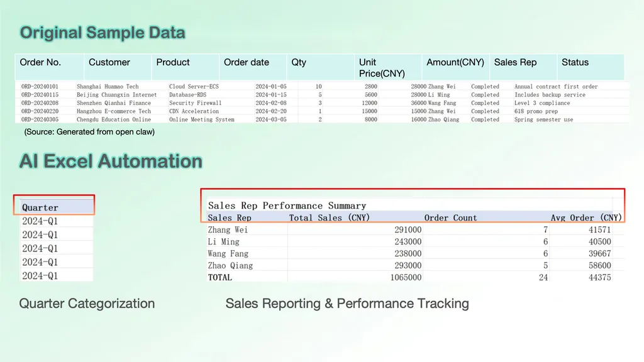The width and height of the screenshot is (644, 362).
Task: Select order number "ORD-20240305"
Action: pos(40,119)
